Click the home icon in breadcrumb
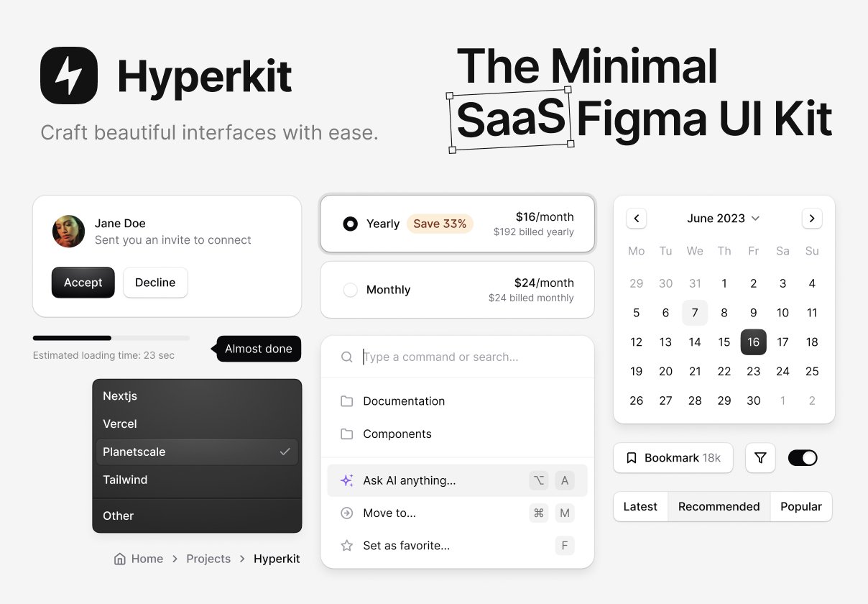The width and height of the screenshot is (868, 604). pyautogui.click(x=120, y=559)
